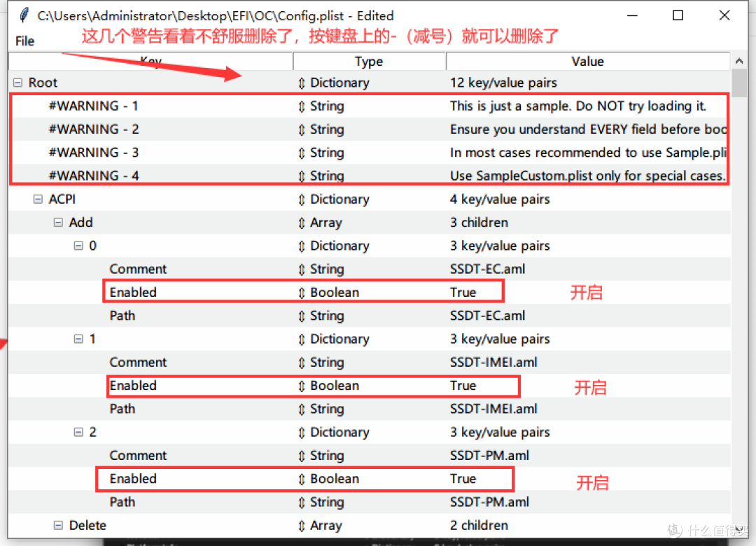Click the Value column header

pos(587,62)
